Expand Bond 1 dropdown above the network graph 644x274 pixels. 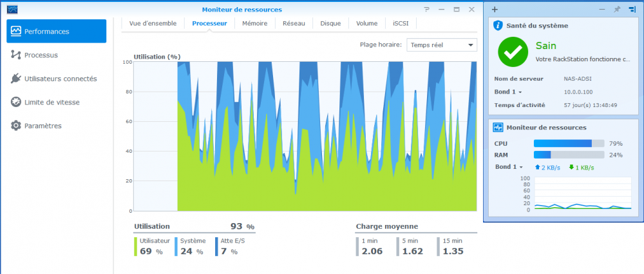click(509, 167)
